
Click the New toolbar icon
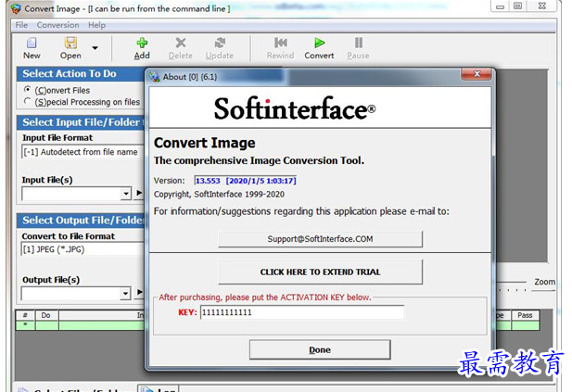[x=32, y=43]
